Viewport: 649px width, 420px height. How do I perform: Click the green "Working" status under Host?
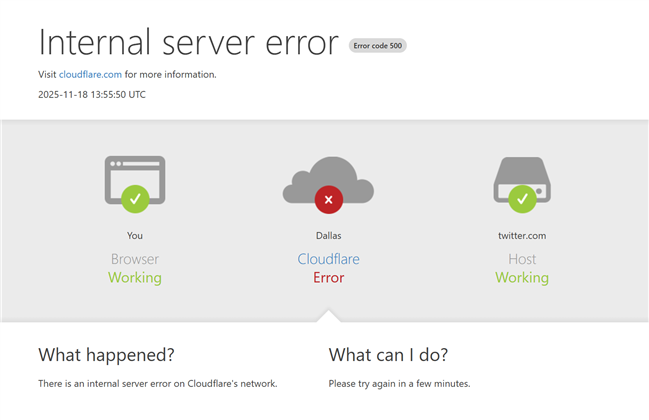pos(522,278)
